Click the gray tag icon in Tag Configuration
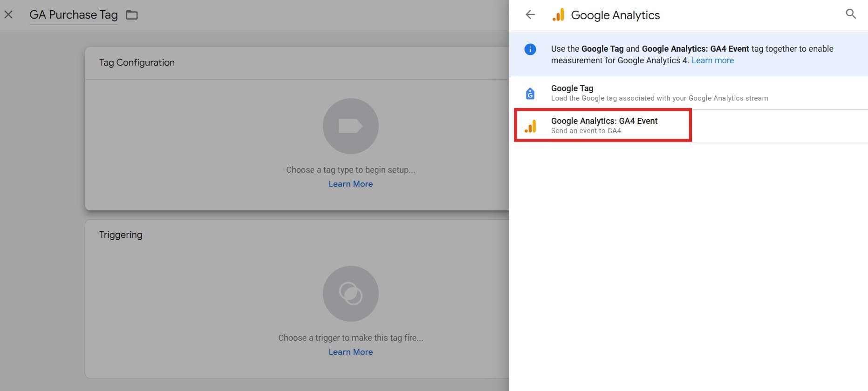 pyautogui.click(x=350, y=126)
